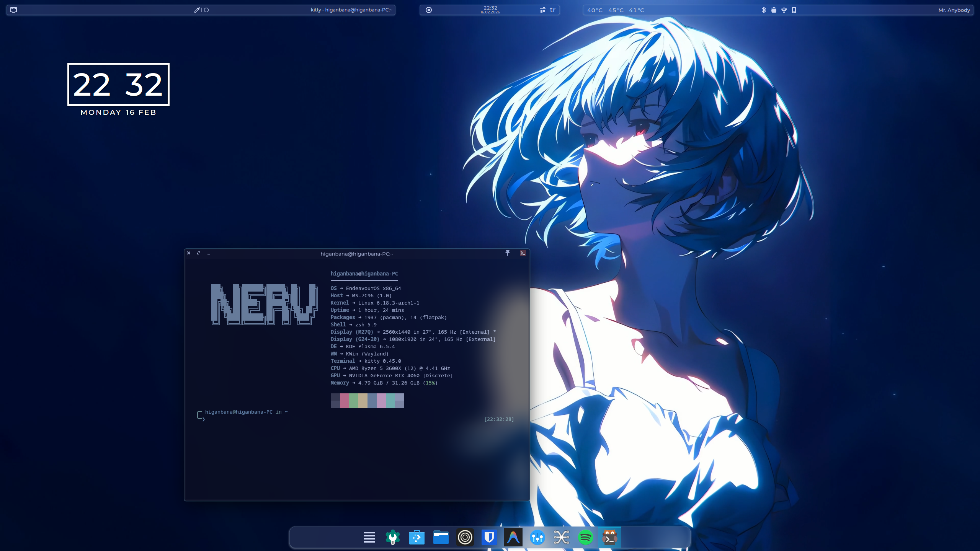Open the volume settings sliders icon in panel

543,10
